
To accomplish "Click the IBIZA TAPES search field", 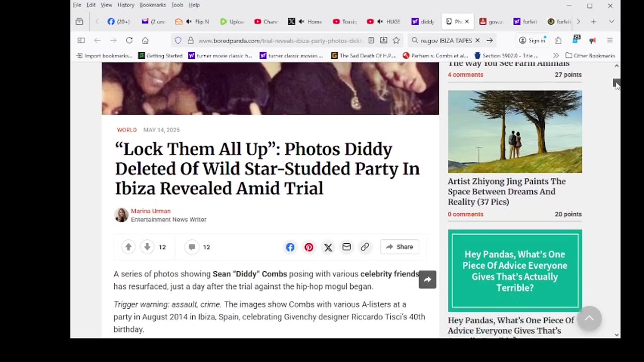I will click(445, 41).
